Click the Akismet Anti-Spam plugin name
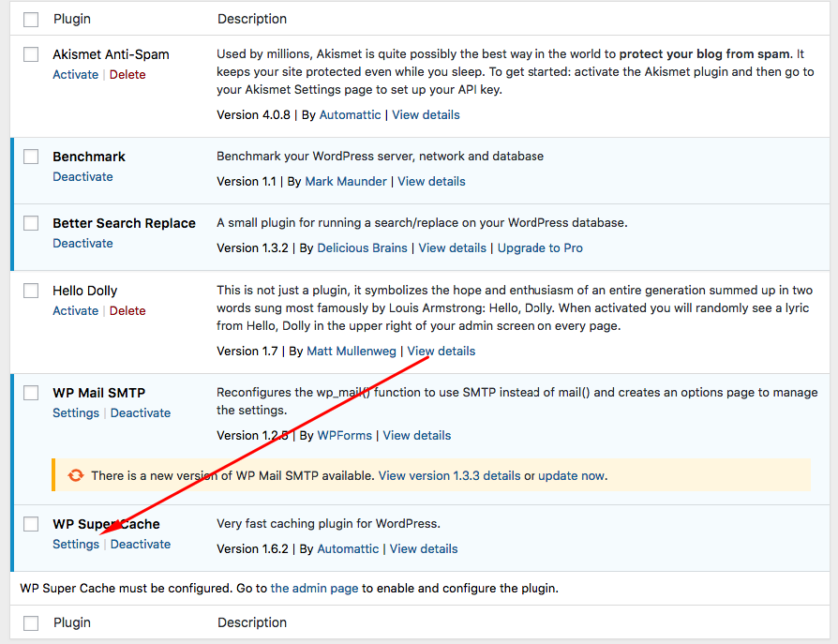 pyautogui.click(x=111, y=54)
